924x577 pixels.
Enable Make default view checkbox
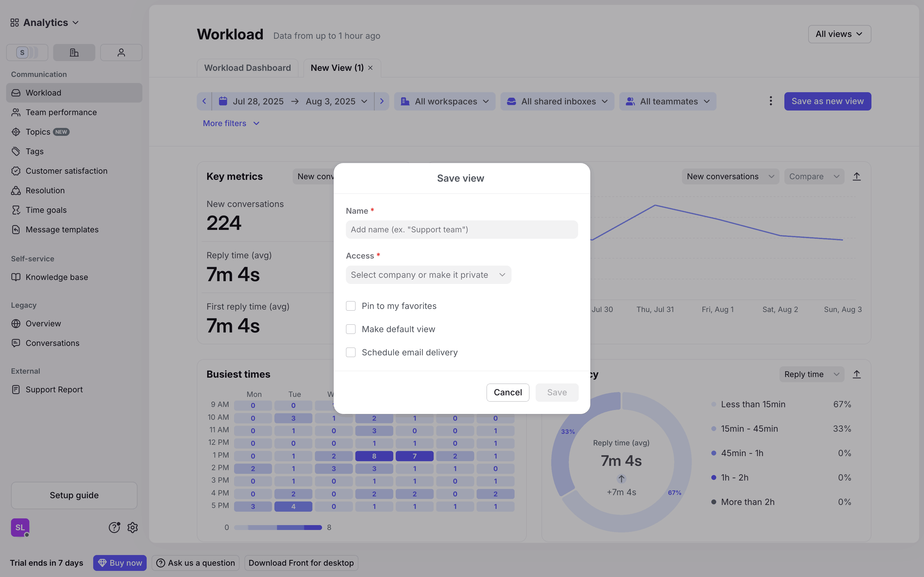point(350,329)
